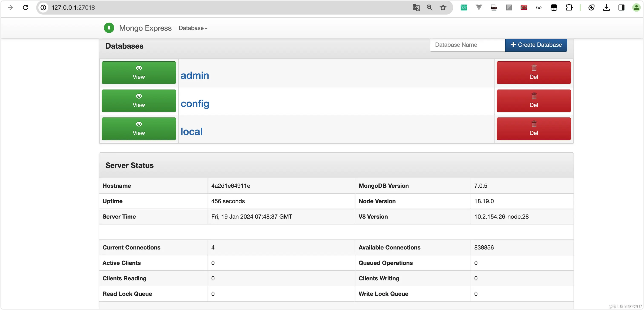Image resolution: width=644 pixels, height=310 pixels.
Task: Click the translate page icon
Action: click(416, 7)
